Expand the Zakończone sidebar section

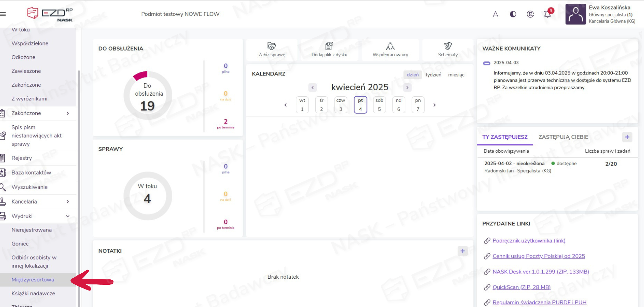pyautogui.click(x=68, y=113)
